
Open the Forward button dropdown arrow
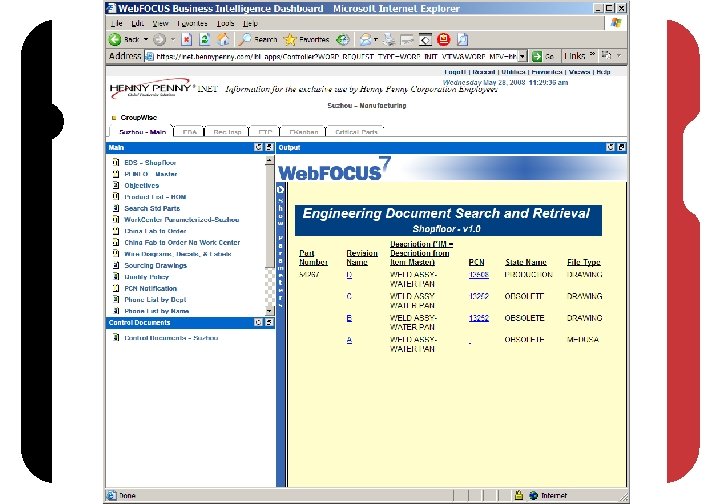click(x=173, y=40)
